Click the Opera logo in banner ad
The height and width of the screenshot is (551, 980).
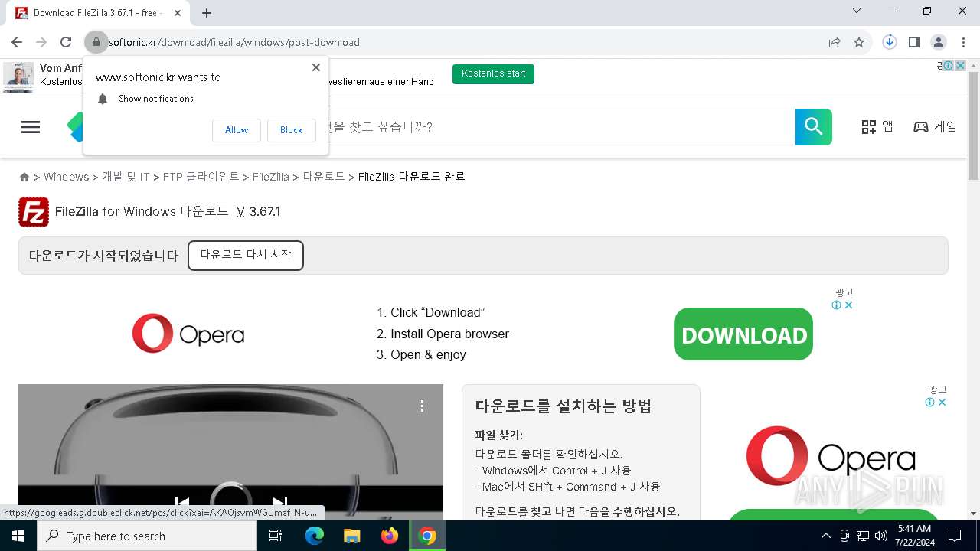click(x=188, y=334)
